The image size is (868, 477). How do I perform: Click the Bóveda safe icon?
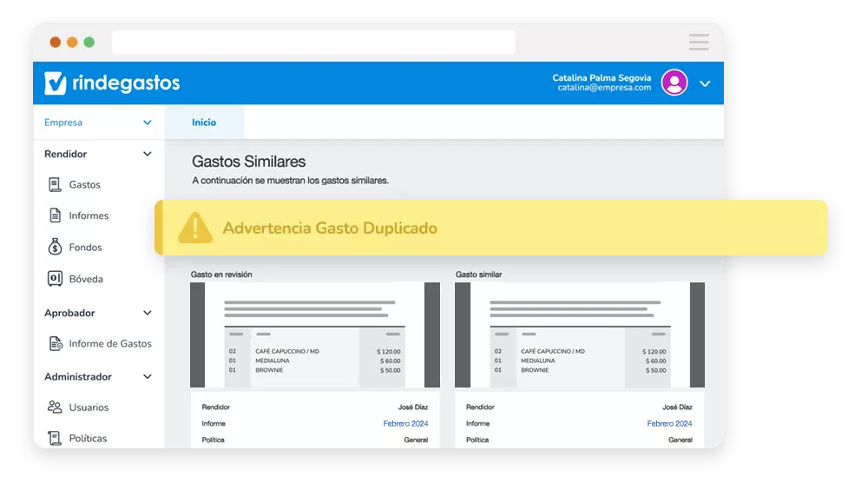coord(55,279)
